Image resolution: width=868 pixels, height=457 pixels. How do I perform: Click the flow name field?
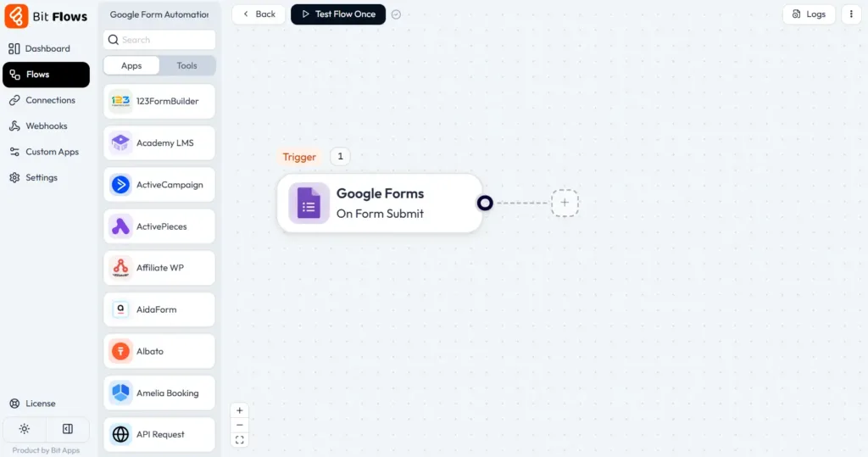tap(159, 14)
